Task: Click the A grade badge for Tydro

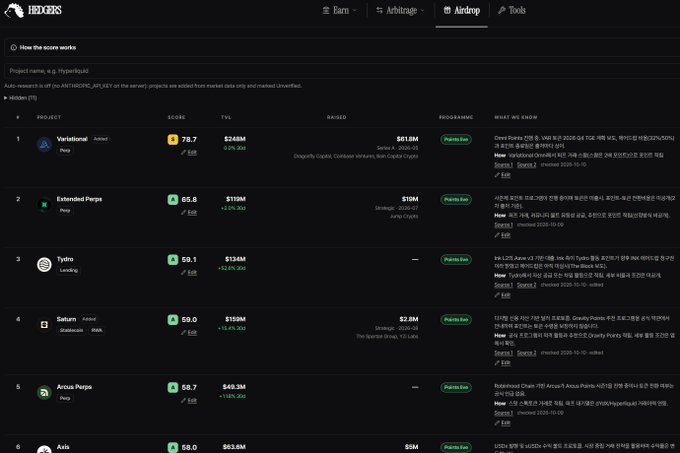Action: pyautogui.click(x=173, y=260)
